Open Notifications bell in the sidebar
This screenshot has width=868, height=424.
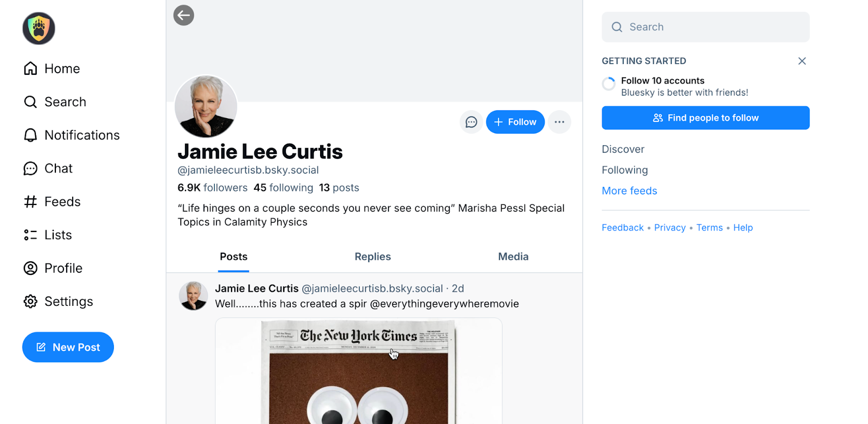coord(72,135)
